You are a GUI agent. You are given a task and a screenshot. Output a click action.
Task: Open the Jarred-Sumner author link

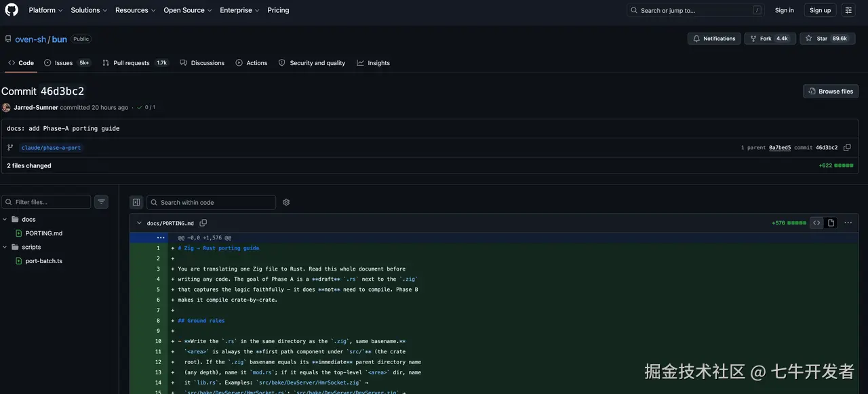[36, 108]
